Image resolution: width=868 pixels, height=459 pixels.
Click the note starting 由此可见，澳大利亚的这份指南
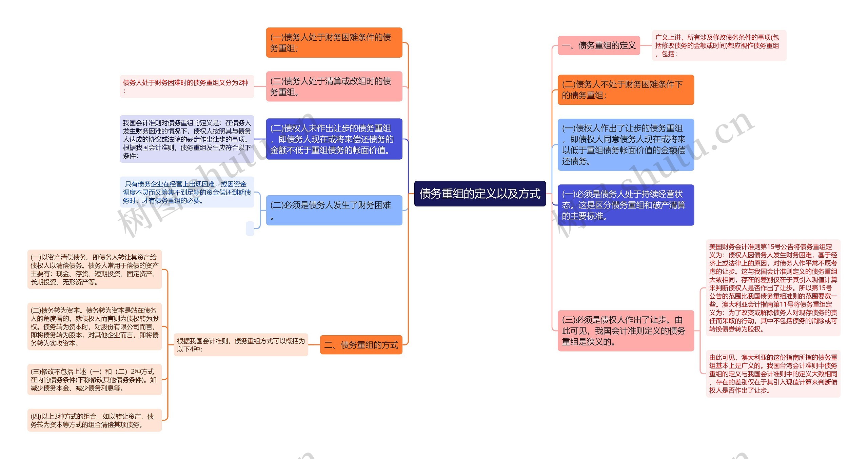click(773, 374)
